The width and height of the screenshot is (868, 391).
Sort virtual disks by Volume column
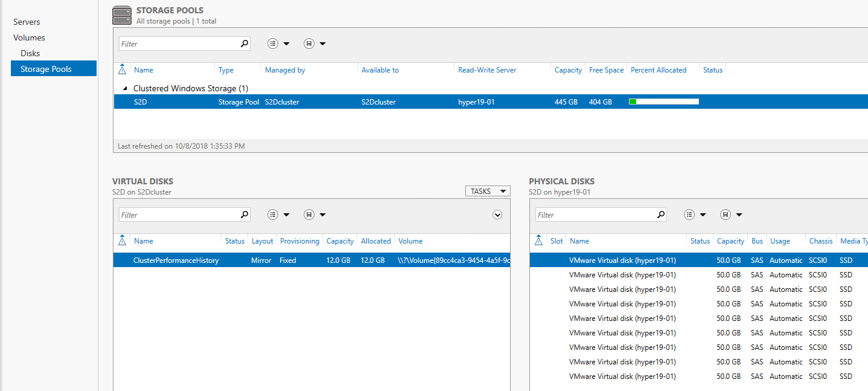[410, 241]
